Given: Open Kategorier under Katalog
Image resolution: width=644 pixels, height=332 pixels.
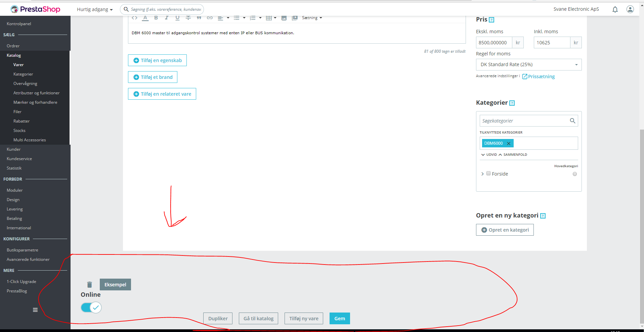Looking at the screenshot, I should [x=23, y=74].
